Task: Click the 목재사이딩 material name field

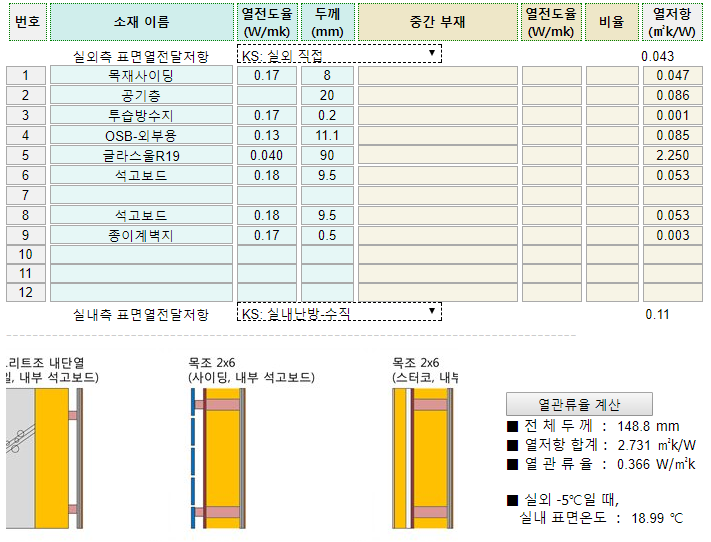Action: tap(140, 75)
